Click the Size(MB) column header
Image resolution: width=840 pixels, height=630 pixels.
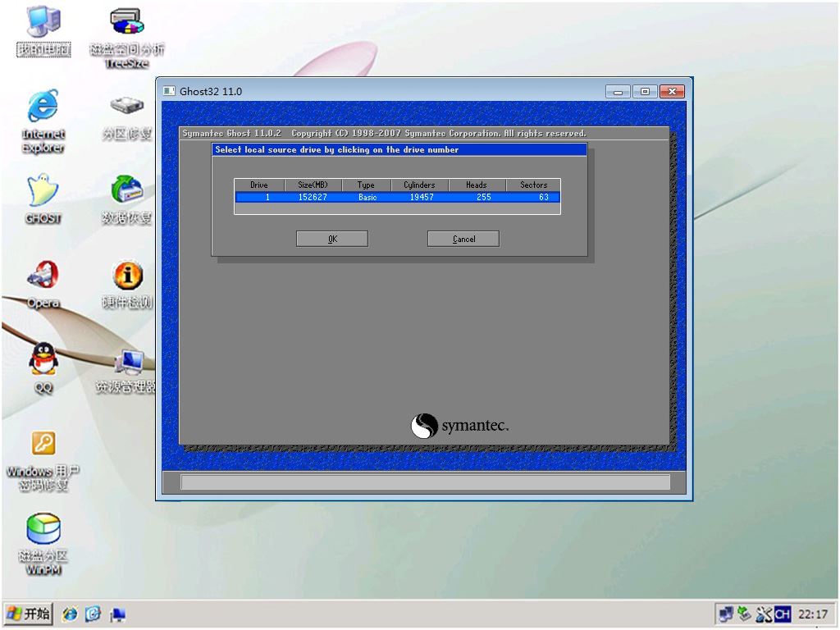coord(313,185)
